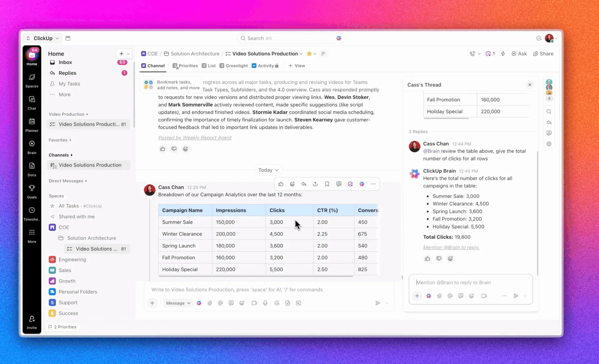Click the Share button in the header
This screenshot has width=599, height=364.
click(x=543, y=54)
